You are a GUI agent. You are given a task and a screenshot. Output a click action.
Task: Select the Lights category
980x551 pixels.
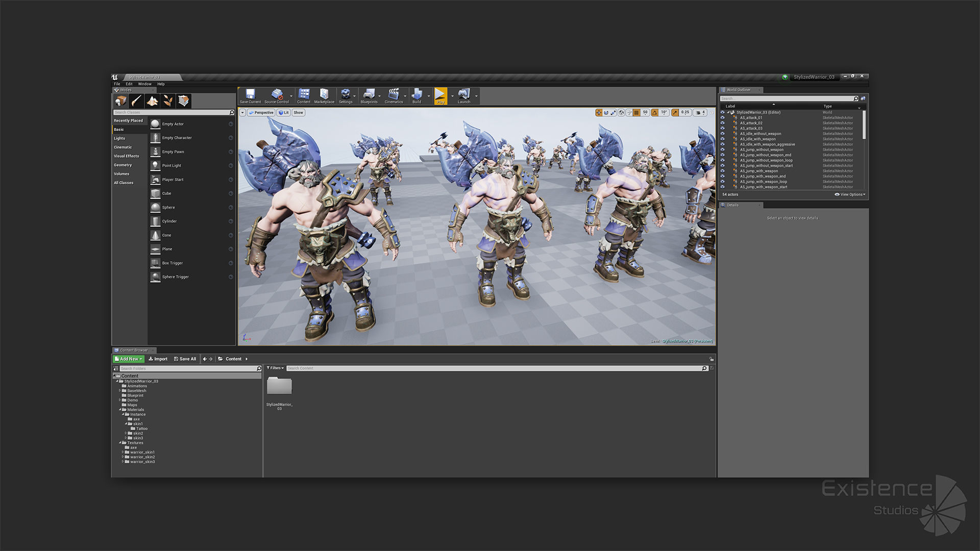click(130, 138)
